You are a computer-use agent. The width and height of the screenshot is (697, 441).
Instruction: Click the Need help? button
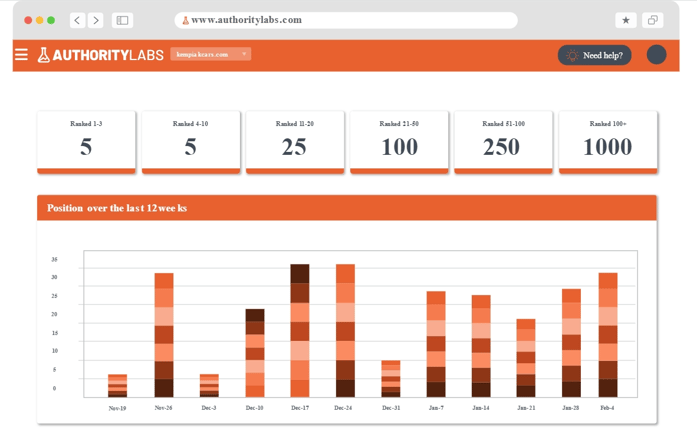point(594,55)
